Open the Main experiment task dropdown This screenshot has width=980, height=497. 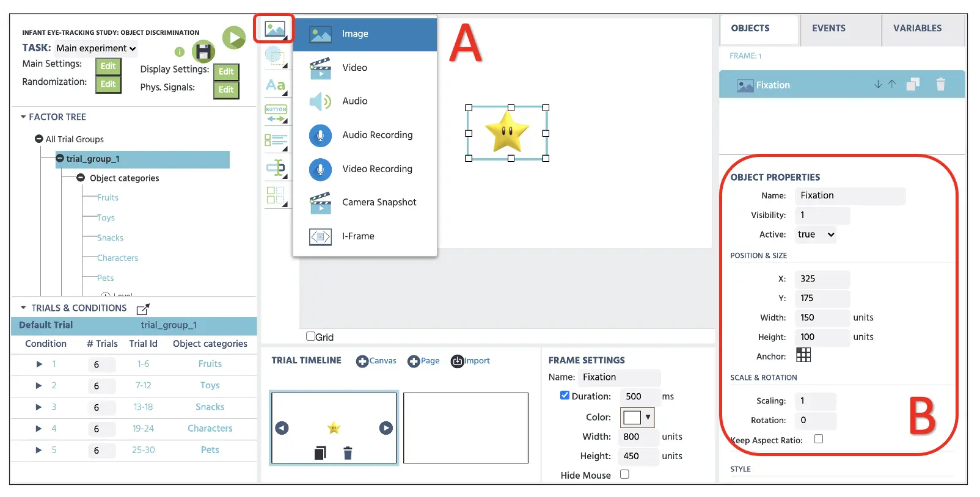[96, 48]
